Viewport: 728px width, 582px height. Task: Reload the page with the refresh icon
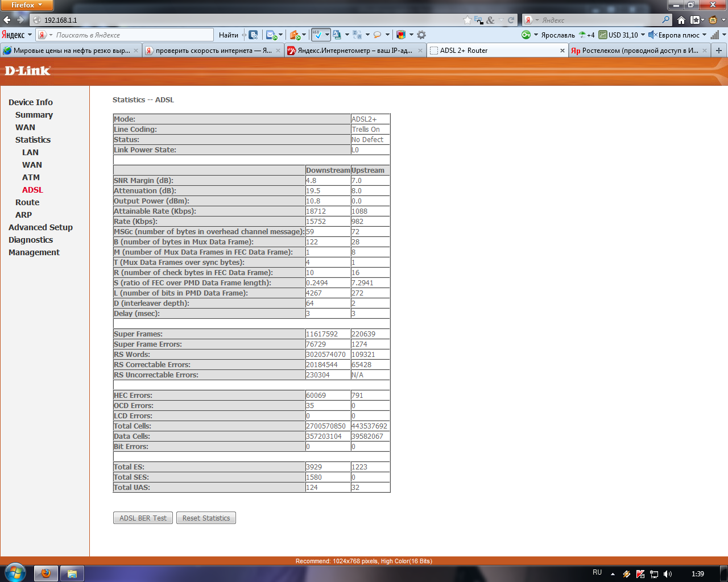coord(511,20)
